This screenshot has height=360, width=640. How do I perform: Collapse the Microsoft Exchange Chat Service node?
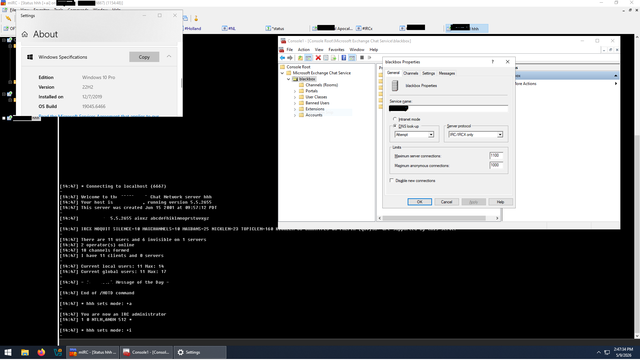pos(282,73)
